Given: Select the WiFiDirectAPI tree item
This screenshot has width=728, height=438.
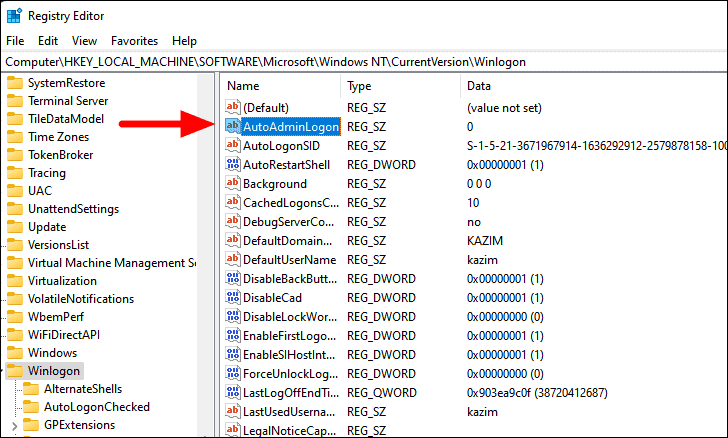Looking at the screenshot, I should click(64, 335).
